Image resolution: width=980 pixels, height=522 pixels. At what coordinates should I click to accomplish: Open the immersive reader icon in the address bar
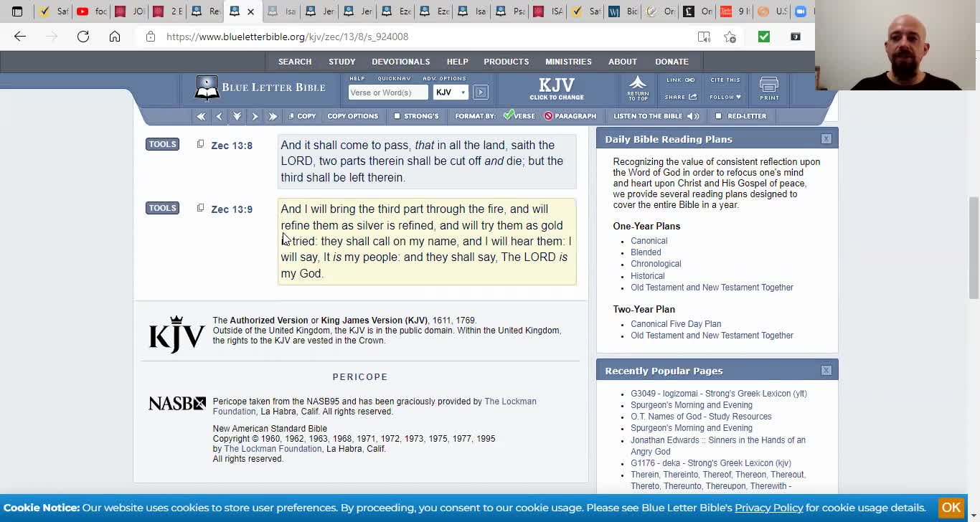click(x=704, y=37)
